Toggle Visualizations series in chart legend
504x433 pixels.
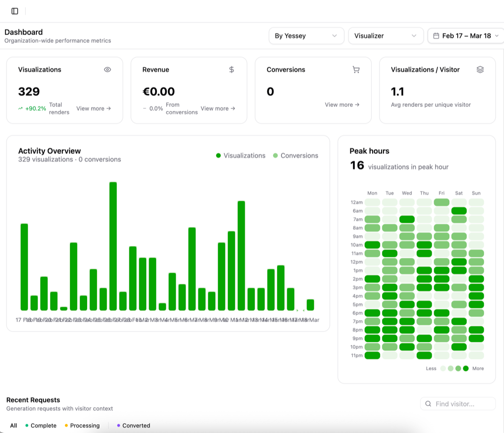(241, 155)
